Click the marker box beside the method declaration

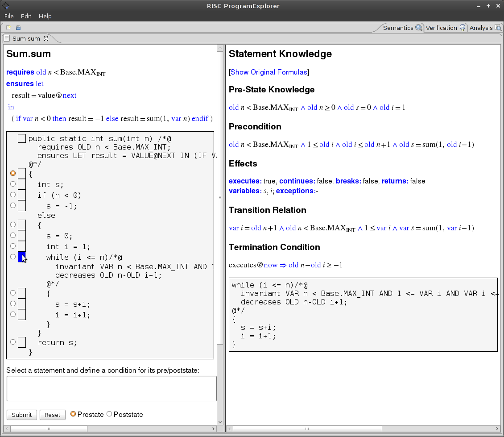(x=22, y=139)
